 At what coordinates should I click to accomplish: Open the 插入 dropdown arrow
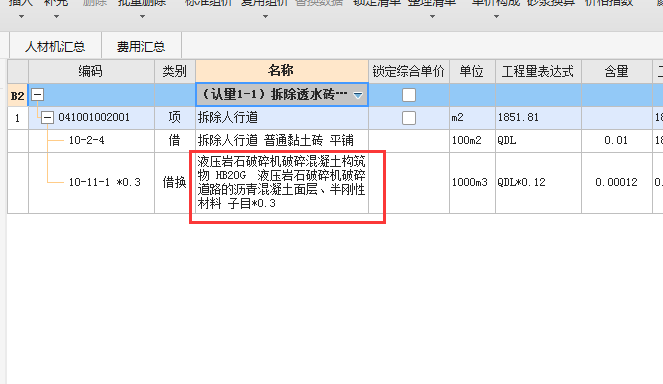point(21,17)
